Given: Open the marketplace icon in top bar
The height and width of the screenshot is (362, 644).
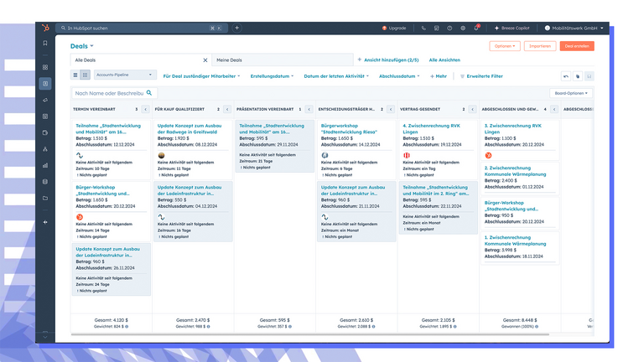Looking at the screenshot, I should (x=437, y=28).
